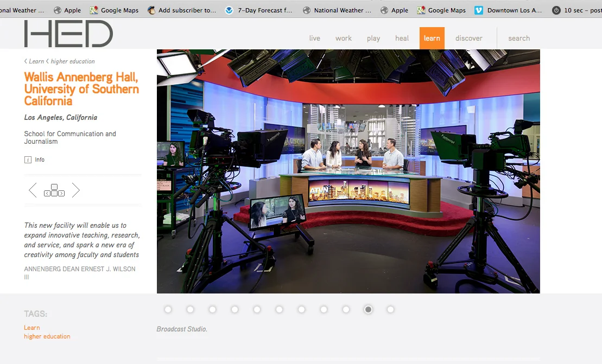Click the higher education tag link

(x=47, y=336)
